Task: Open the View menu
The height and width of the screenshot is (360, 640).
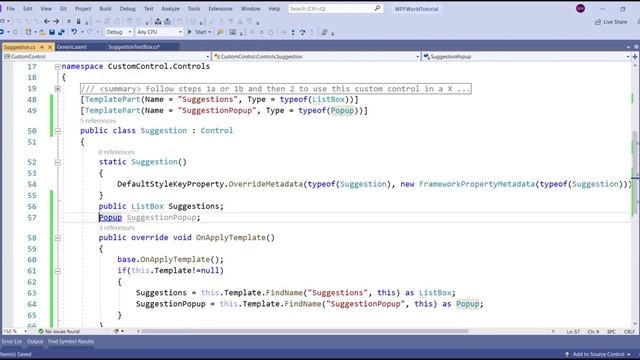Action: pyautogui.click(x=46, y=9)
